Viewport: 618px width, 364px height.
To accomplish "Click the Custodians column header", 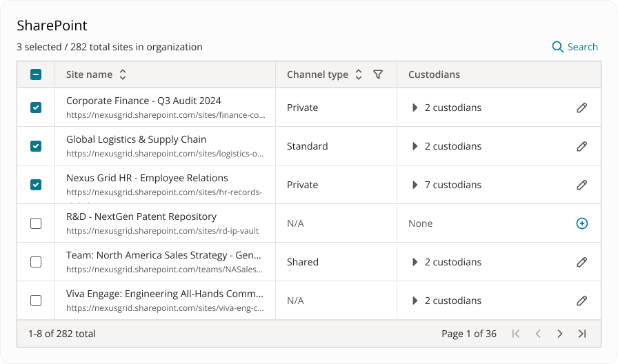I will (x=434, y=74).
